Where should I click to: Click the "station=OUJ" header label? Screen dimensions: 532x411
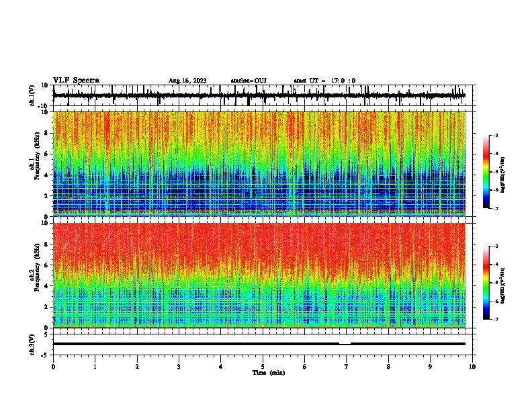click(249, 81)
